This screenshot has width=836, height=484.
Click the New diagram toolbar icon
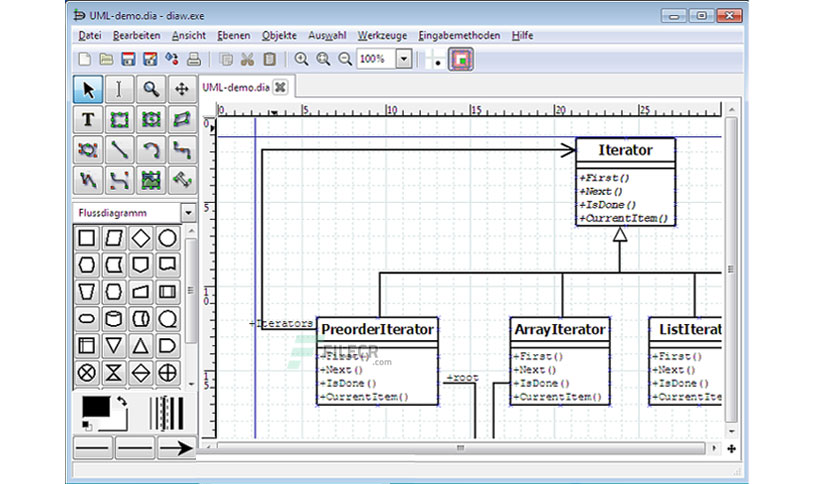84,59
